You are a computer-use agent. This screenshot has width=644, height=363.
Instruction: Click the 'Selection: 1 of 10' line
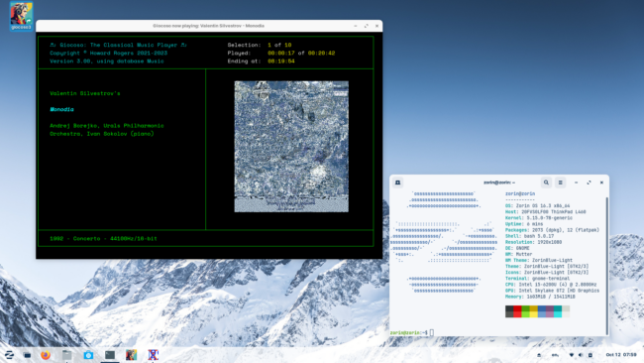pos(260,45)
